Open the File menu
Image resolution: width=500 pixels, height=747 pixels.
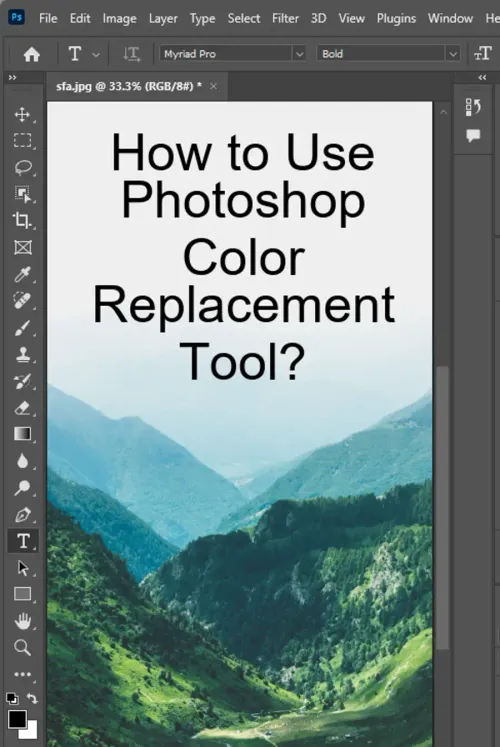tap(48, 18)
